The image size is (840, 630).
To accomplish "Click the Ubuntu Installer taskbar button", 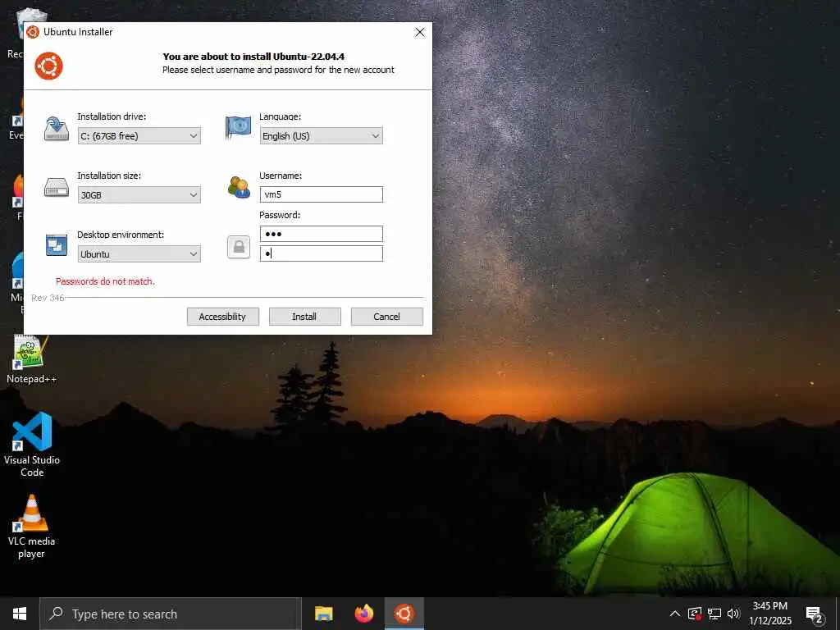I will 404,614.
